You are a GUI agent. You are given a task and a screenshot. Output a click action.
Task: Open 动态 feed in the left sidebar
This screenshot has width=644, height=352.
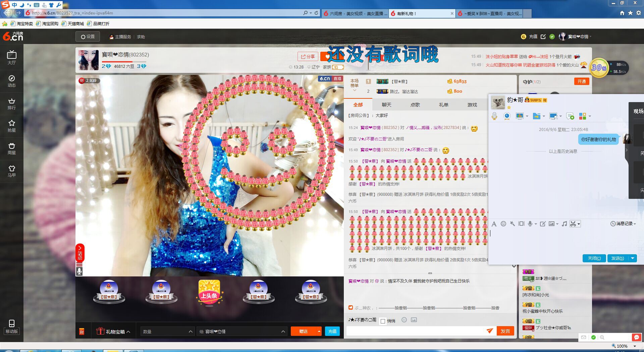[12, 81]
